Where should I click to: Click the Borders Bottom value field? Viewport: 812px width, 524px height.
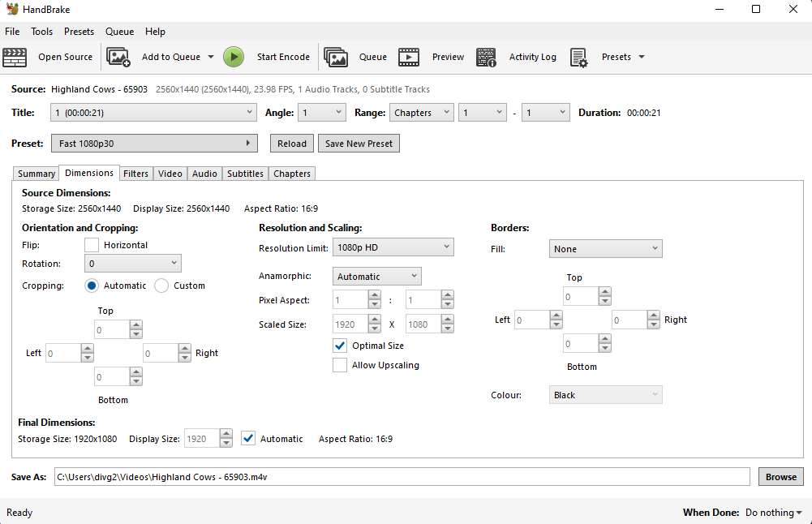click(x=581, y=343)
